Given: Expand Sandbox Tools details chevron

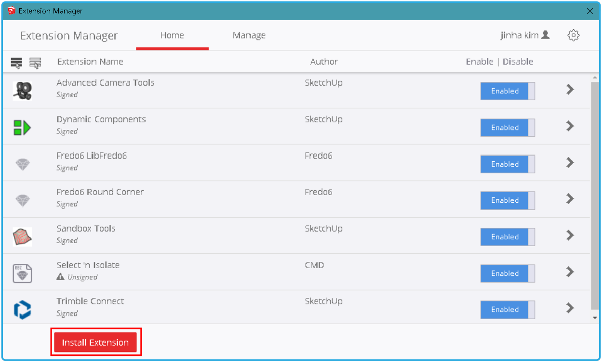Looking at the screenshot, I should pos(570,235).
